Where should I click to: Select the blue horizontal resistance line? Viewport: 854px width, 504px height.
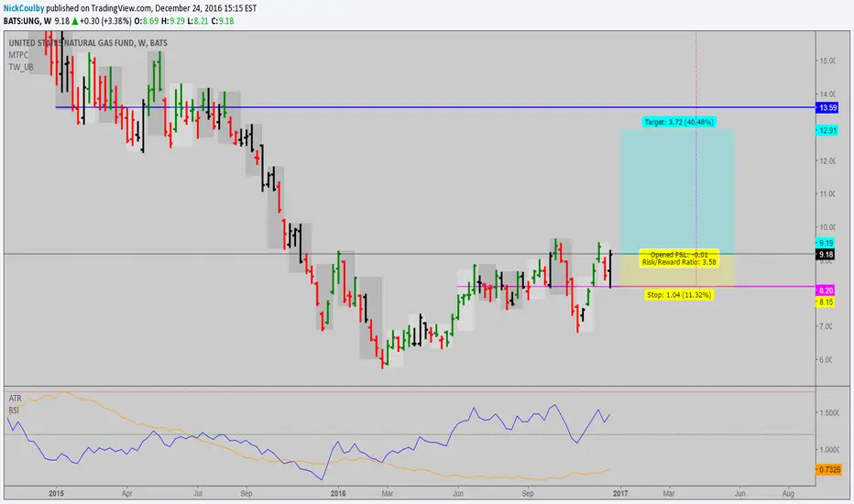coord(436,107)
